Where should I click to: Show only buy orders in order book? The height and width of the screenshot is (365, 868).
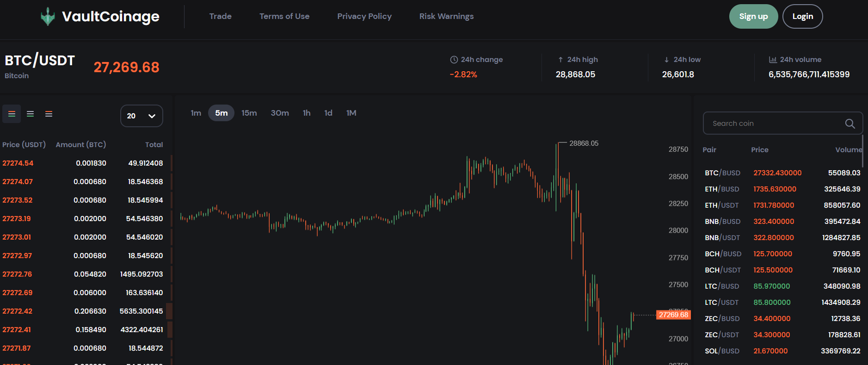coord(30,113)
